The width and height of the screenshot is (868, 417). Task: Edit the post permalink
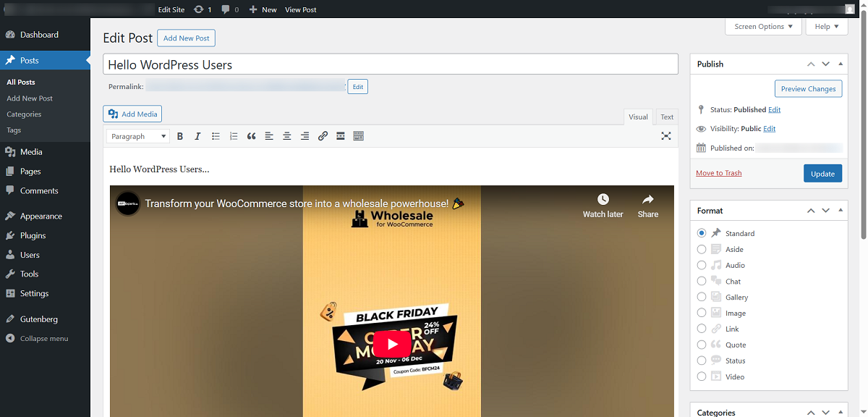tap(357, 85)
